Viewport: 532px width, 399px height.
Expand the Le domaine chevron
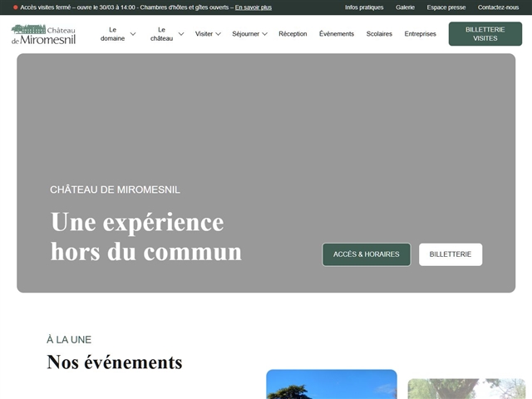(133, 34)
